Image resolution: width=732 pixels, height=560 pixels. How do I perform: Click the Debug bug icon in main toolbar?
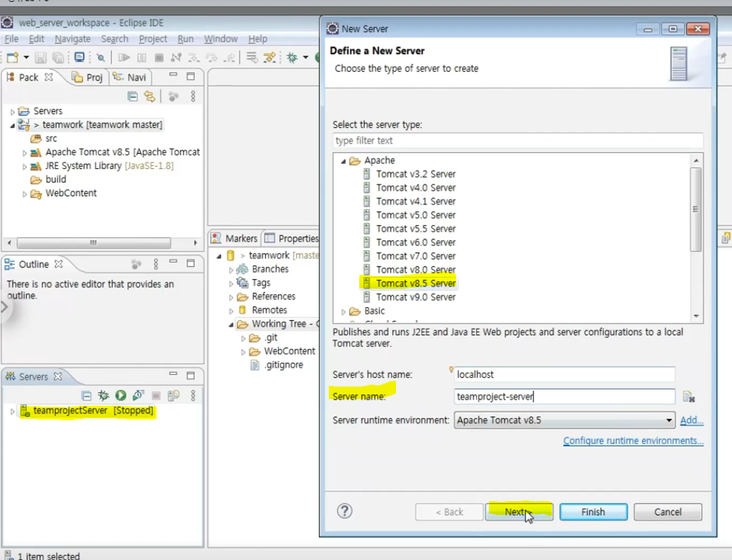click(x=292, y=58)
